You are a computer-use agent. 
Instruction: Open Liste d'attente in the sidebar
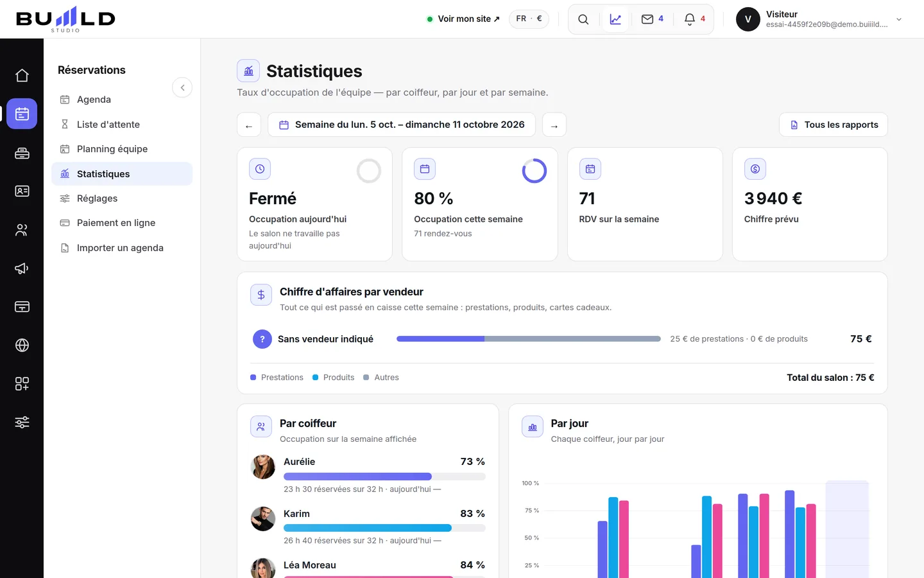click(122, 125)
